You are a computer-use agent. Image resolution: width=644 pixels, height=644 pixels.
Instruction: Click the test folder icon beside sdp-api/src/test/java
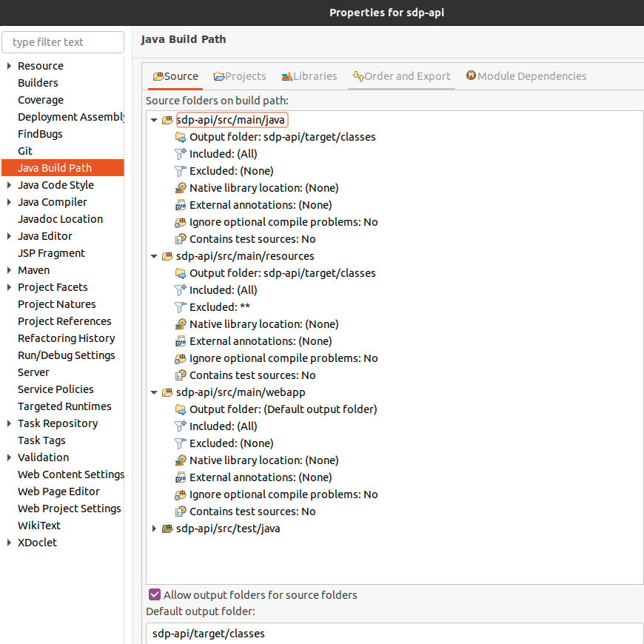coord(167,529)
